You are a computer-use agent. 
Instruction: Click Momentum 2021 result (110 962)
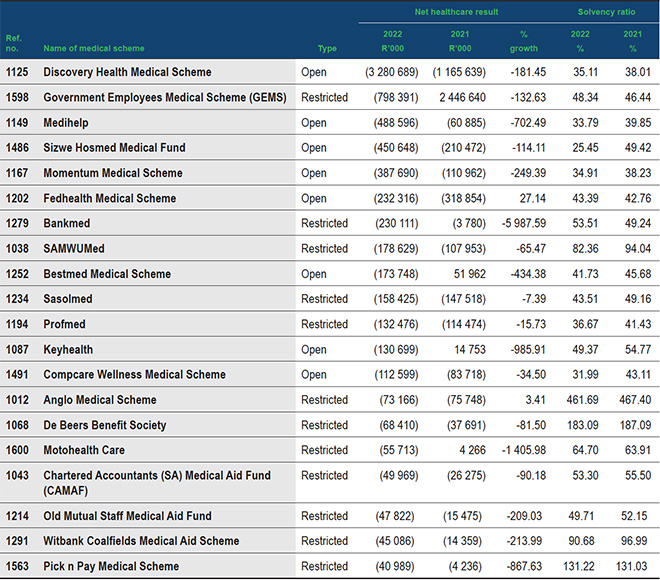point(463,173)
